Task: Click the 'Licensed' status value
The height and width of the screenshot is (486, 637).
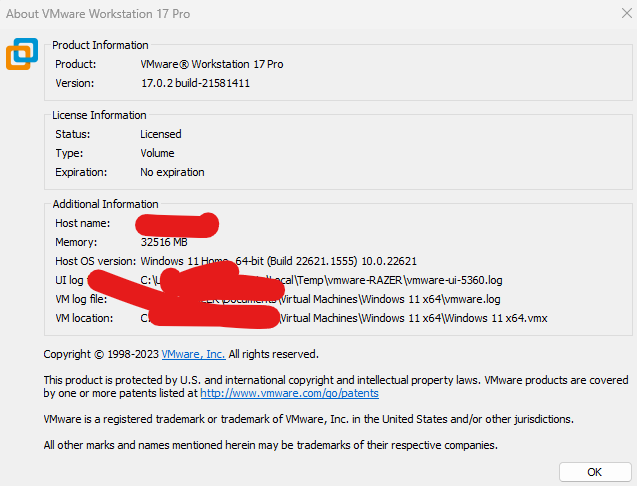Action: [161, 134]
